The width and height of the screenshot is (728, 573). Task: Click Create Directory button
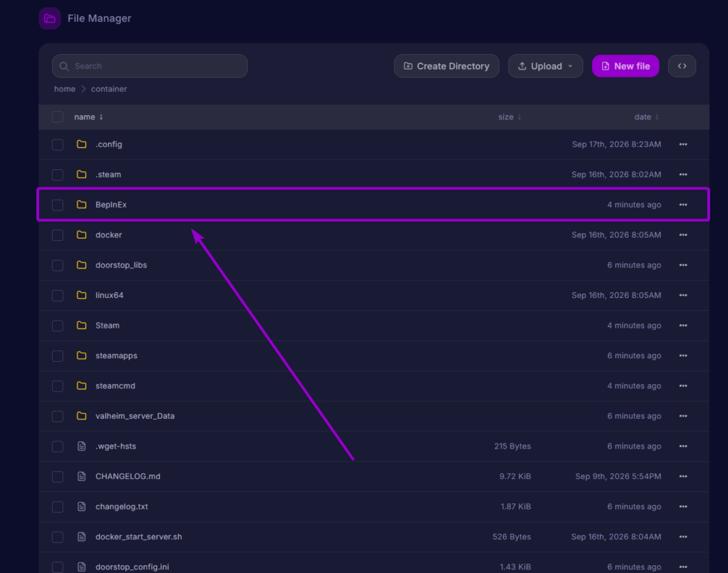(446, 66)
